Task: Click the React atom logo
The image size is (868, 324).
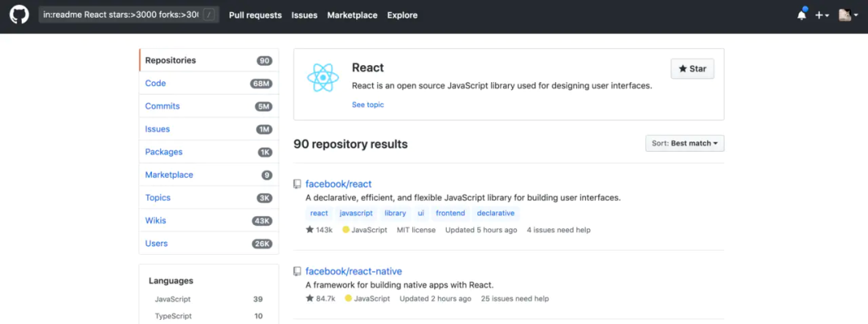Action: (323, 78)
